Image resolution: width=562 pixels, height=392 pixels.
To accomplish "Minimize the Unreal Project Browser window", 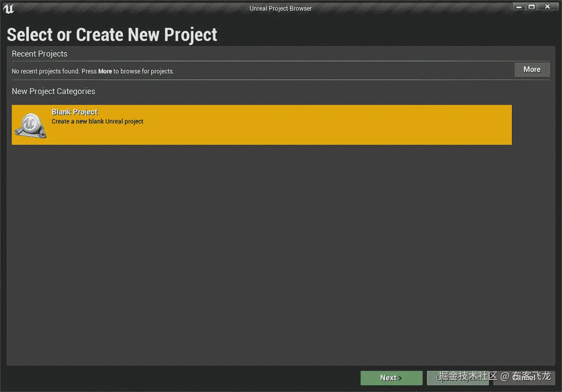I will pos(519,6).
